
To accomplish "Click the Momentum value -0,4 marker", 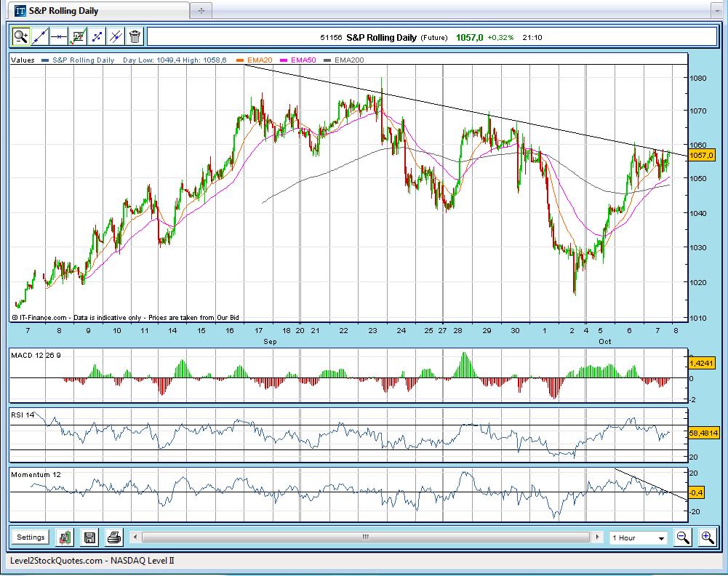I will [696, 492].
